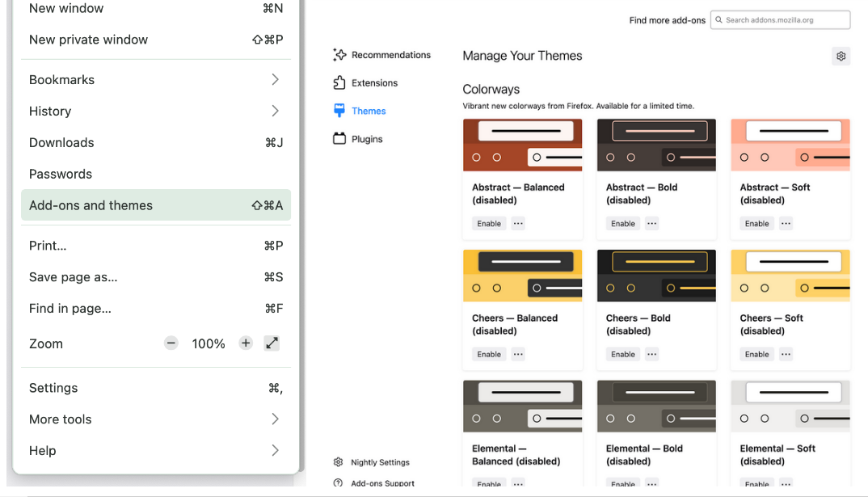Click the Abstract — Balanced theme preview
This screenshot has height=497, width=868.
tap(523, 145)
